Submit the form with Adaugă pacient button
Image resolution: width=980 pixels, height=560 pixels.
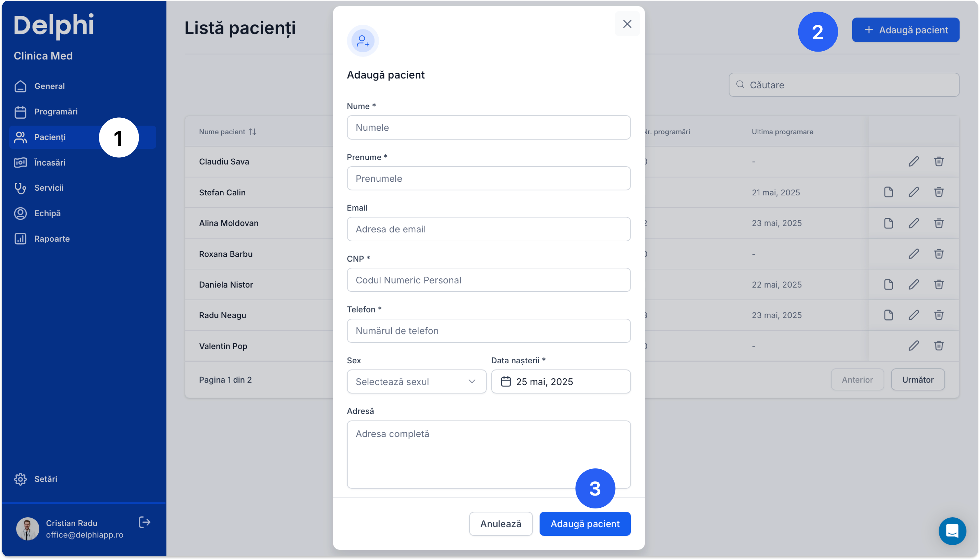pos(584,524)
